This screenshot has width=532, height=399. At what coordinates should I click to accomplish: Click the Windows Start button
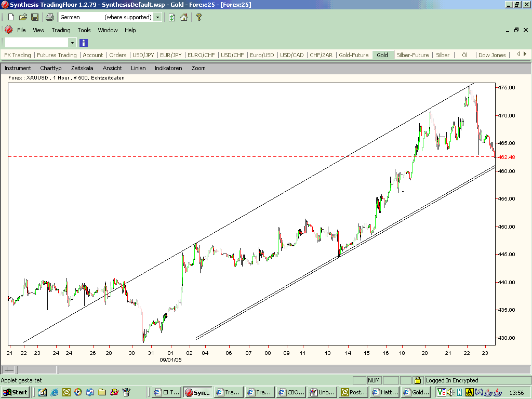[x=15, y=392]
